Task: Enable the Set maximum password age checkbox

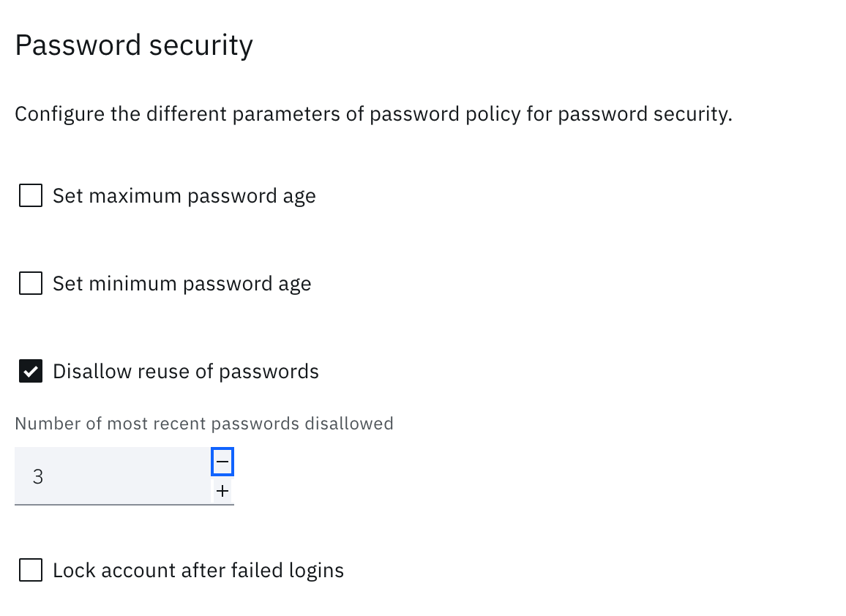Action: point(31,196)
